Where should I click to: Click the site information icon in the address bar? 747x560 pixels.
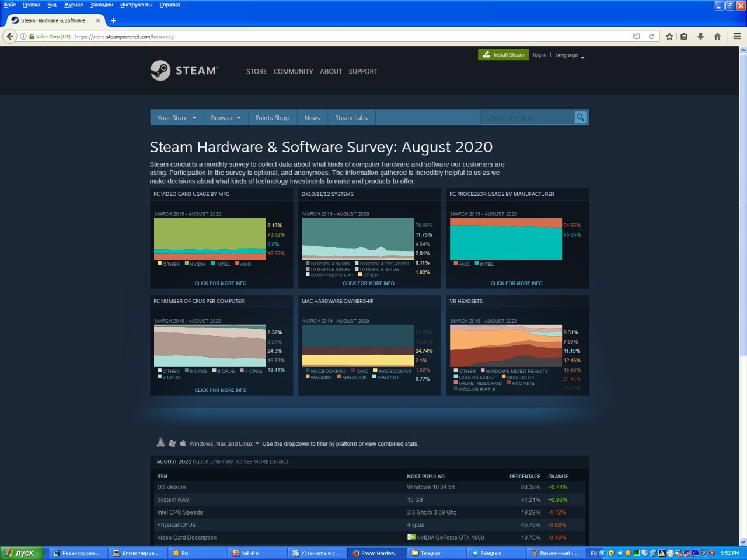click(x=23, y=37)
